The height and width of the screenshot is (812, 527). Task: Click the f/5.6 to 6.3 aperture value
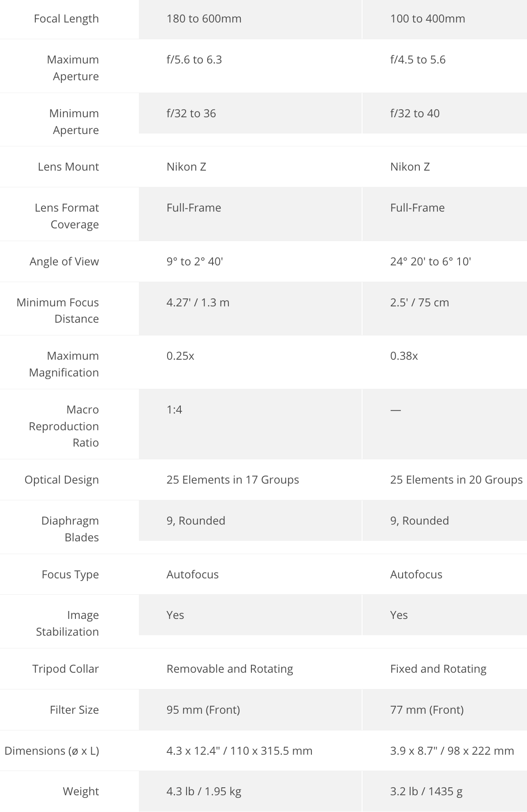pyautogui.click(x=194, y=60)
